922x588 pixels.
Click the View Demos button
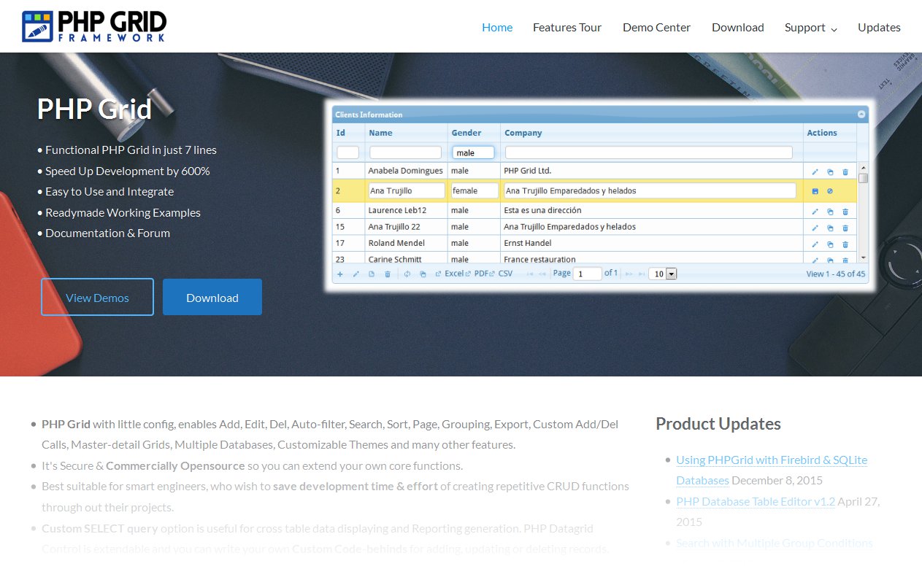97,297
